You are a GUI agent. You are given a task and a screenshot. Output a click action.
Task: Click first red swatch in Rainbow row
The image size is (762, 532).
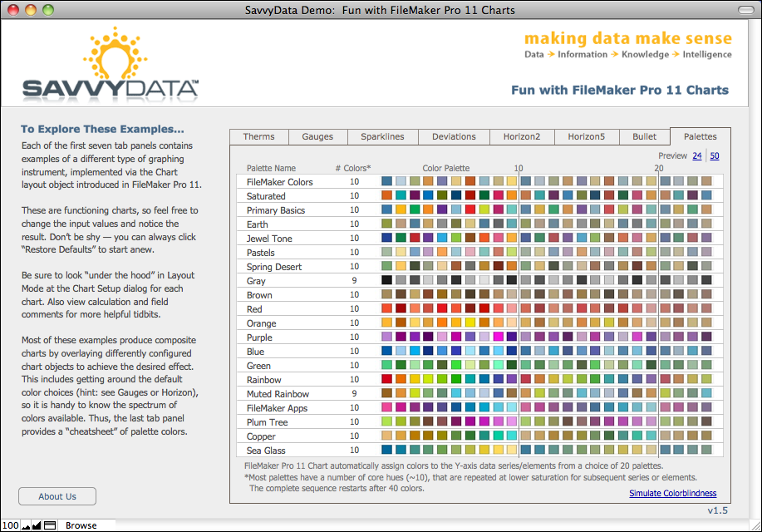[x=387, y=379]
